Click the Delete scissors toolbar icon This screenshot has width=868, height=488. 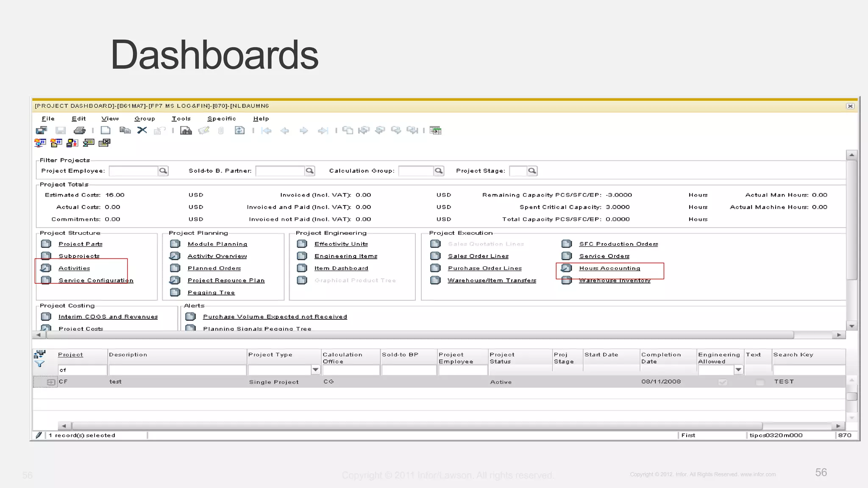pyautogui.click(x=142, y=130)
